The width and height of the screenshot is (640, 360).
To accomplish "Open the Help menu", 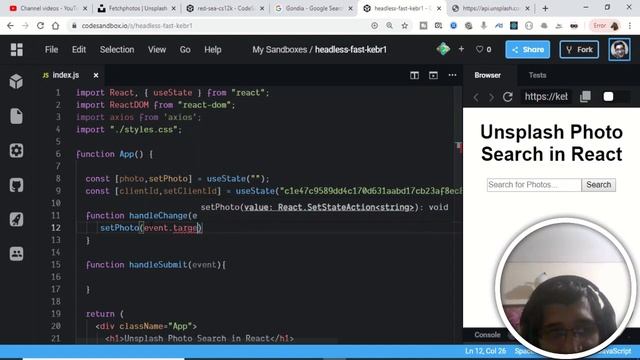I will point(213,49).
